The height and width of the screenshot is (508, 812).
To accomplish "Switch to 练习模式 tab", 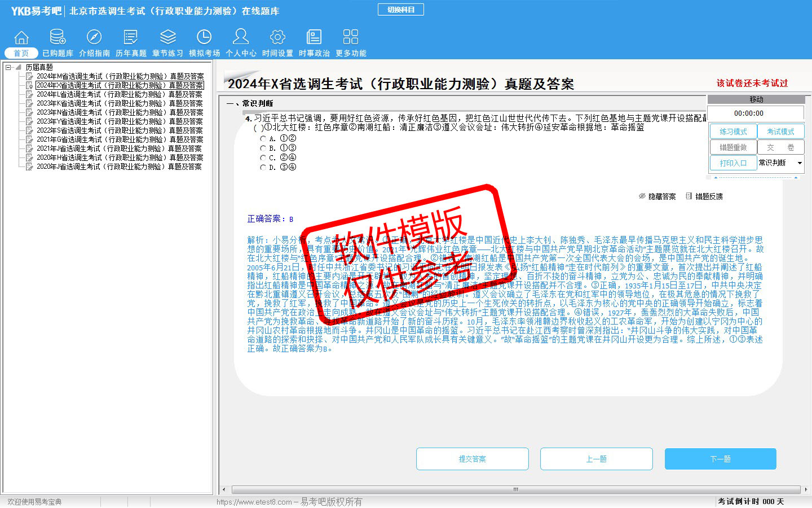I will [x=732, y=132].
